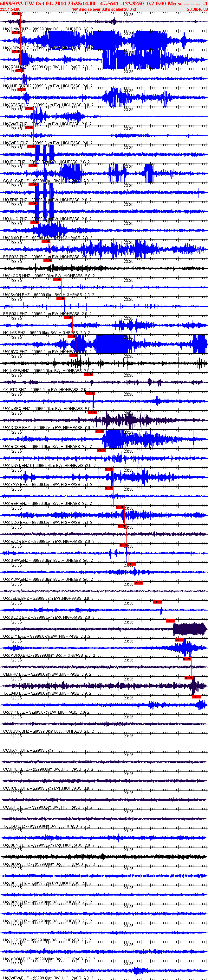Select the UW WPO EHZ trace label

[48, 143]
